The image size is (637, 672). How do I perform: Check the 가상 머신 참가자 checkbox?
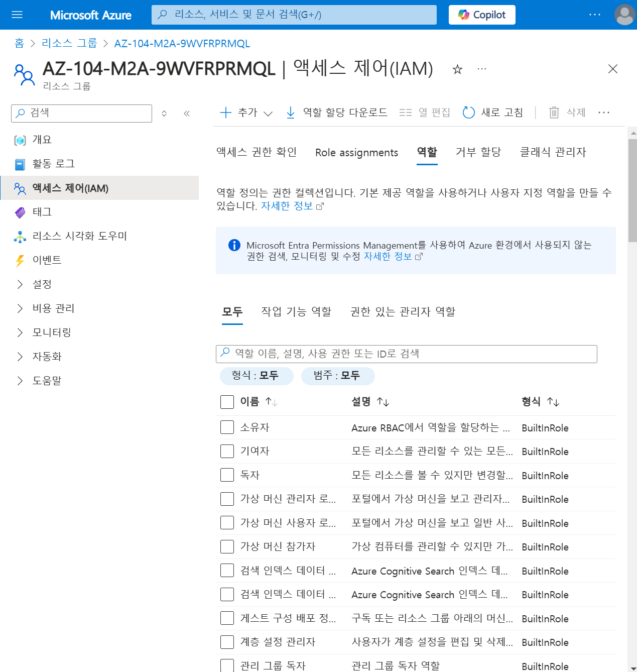coord(227,546)
